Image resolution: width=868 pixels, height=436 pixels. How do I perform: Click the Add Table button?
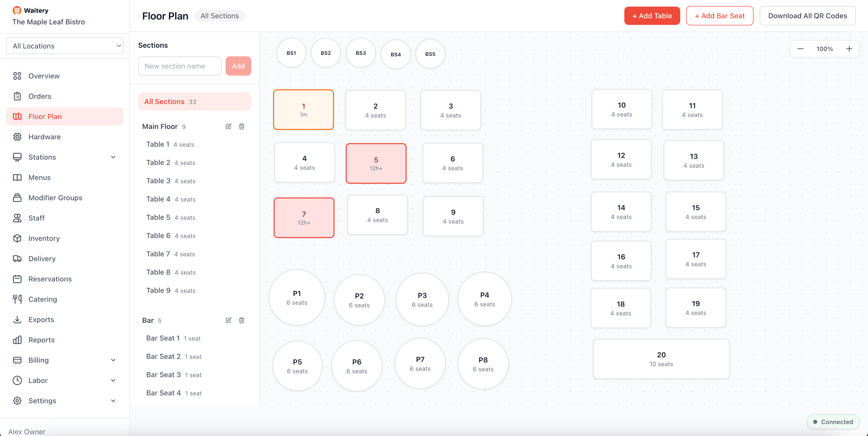(652, 16)
